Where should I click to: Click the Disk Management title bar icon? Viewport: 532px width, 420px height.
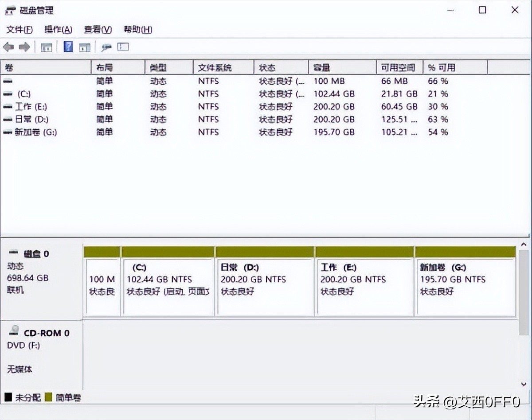[x=11, y=11]
